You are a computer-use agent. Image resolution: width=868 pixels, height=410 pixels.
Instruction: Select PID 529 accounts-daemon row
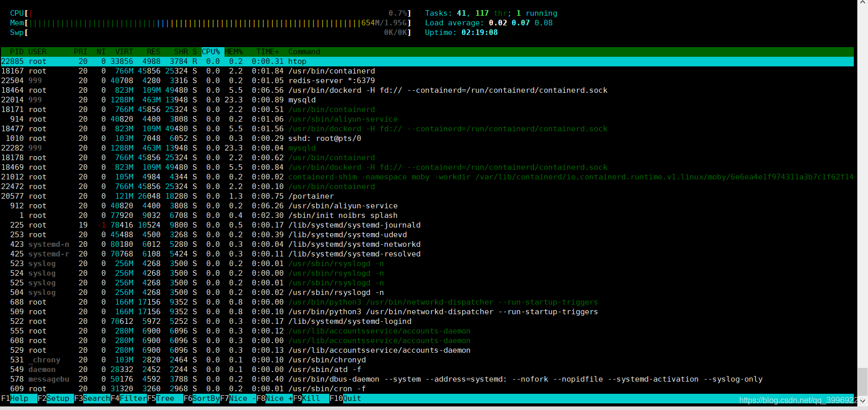[x=427, y=350]
